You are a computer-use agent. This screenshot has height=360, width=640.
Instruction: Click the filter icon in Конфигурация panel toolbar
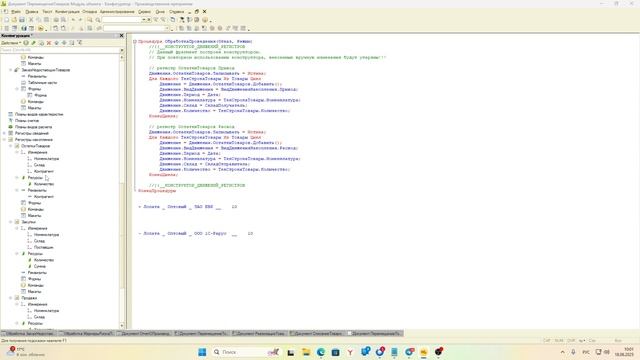point(80,42)
